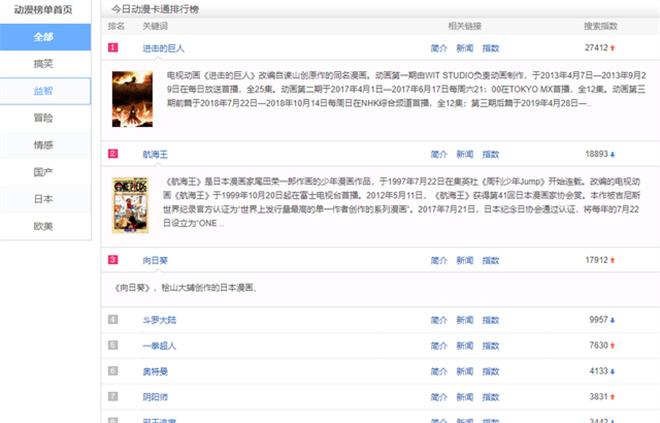Click the 相关链接 column header
This screenshot has width=660, height=423.
(465, 26)
